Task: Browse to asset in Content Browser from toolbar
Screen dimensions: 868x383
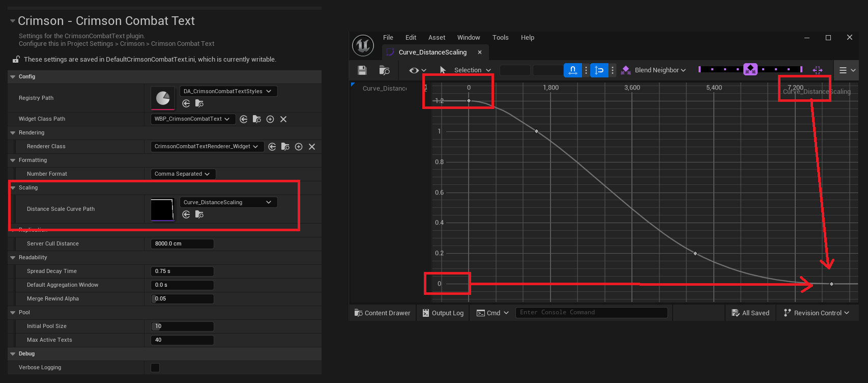Action: [x=385, y=70]
